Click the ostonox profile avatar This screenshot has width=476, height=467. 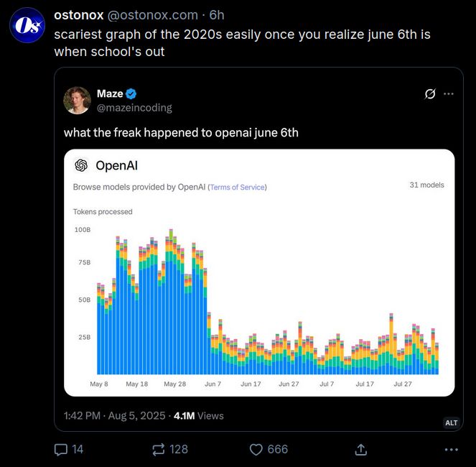click(27, 25)
